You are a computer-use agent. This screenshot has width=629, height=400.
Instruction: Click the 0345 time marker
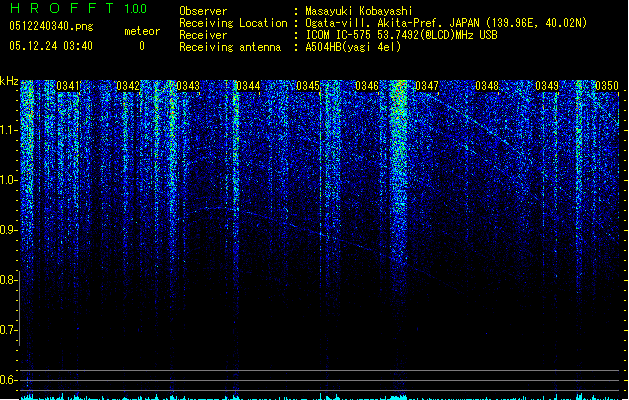[x=308, y=86]
